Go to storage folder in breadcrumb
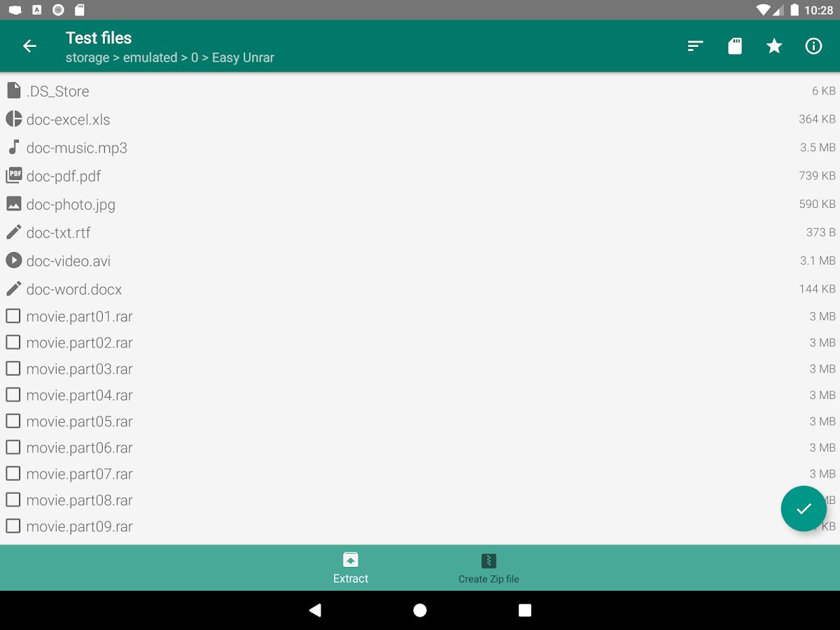Viewport: 840px width, 630px height. pos(87,58)
